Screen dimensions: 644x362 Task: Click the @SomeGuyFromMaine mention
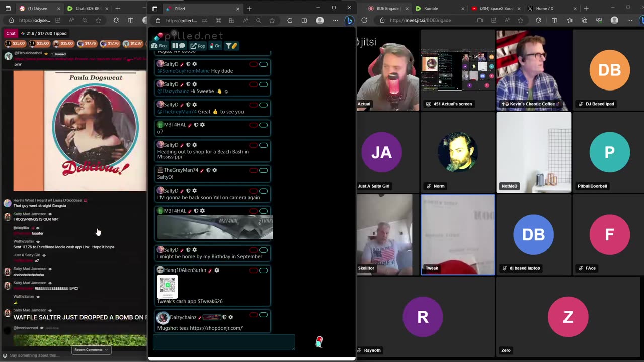pyautogui.click(x=183, y=71)
